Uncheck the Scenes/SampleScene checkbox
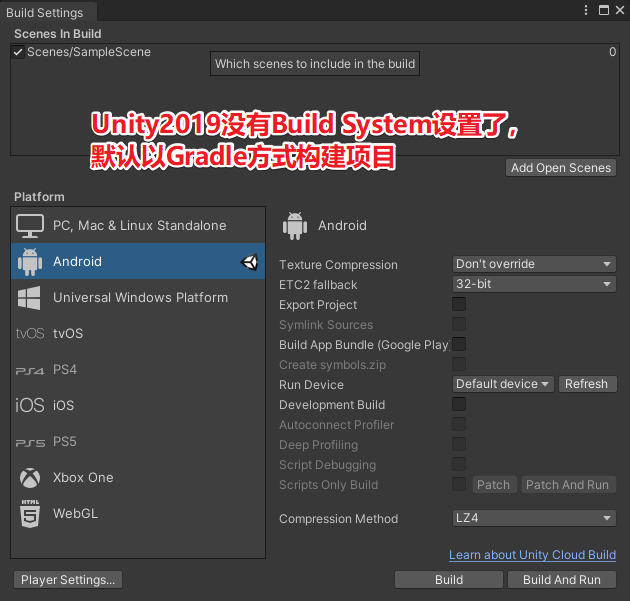 pyautogui.click(x=18, y=52)
